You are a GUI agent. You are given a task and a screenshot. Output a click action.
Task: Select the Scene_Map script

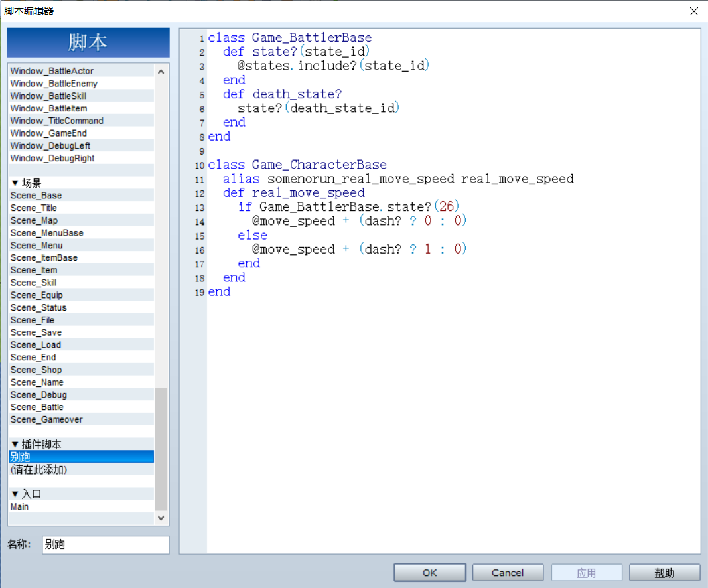tap(81, 220)
